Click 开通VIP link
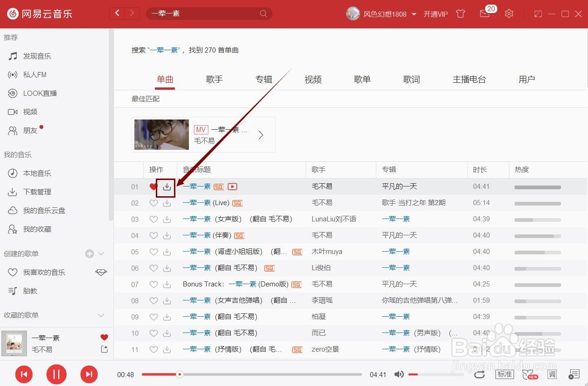The width and height of the screenshot is (588, 386). [435, 14]
